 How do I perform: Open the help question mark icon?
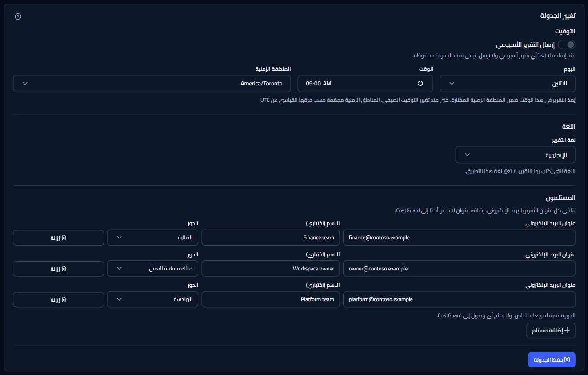[x=18, y=16]
